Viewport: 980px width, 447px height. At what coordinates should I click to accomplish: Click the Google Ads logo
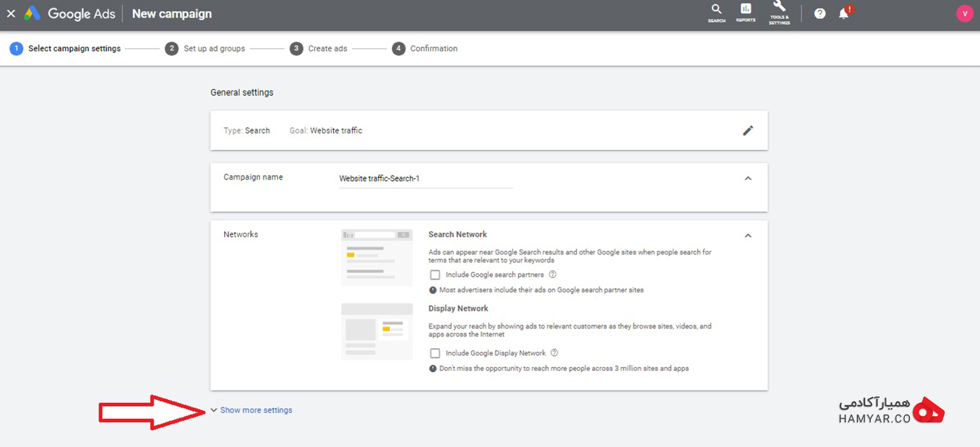pyautogui.click(x=70, y=14)
